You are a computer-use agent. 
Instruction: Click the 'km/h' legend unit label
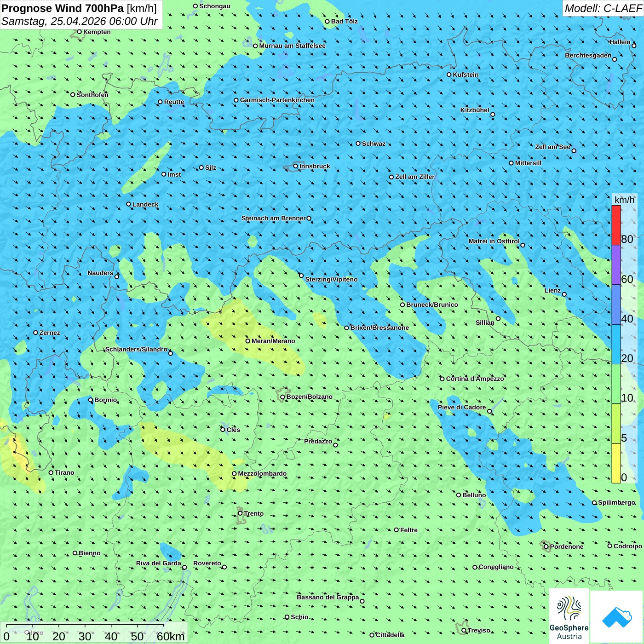coord(624,200)
